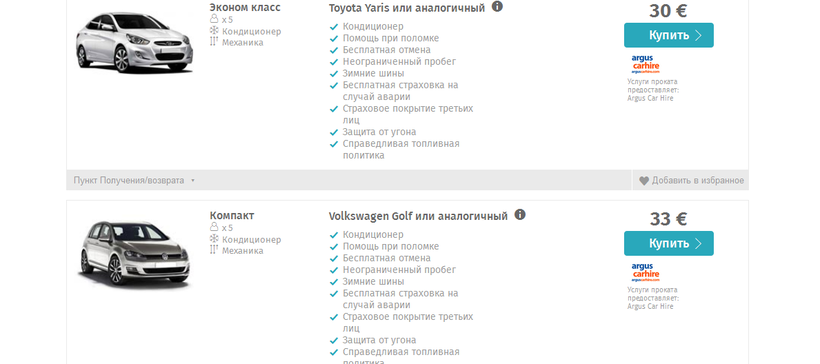Open the Эконом класс category heading
Image resolution: width=820 pixels, height=364 pixels.
245,7
